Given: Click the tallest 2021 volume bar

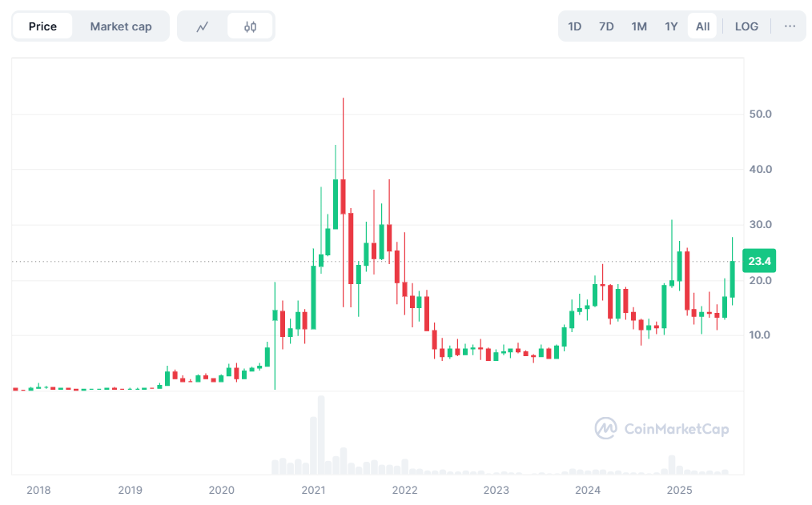Looking at the screenshot, I should 322,432.
